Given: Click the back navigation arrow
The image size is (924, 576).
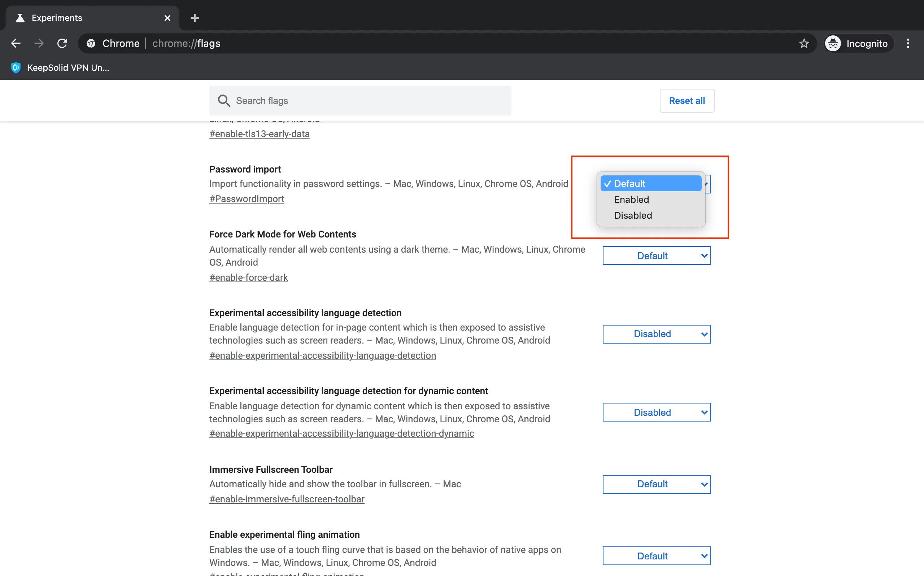Looking at the screenshot, I should 16,43.
